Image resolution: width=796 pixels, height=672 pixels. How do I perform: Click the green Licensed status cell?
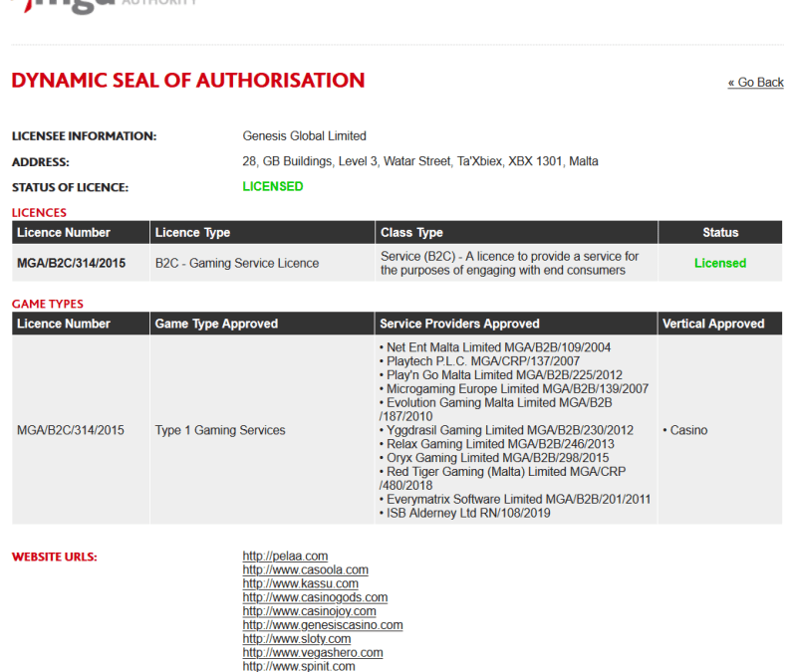pyautogui.click(x=720, y=263)
